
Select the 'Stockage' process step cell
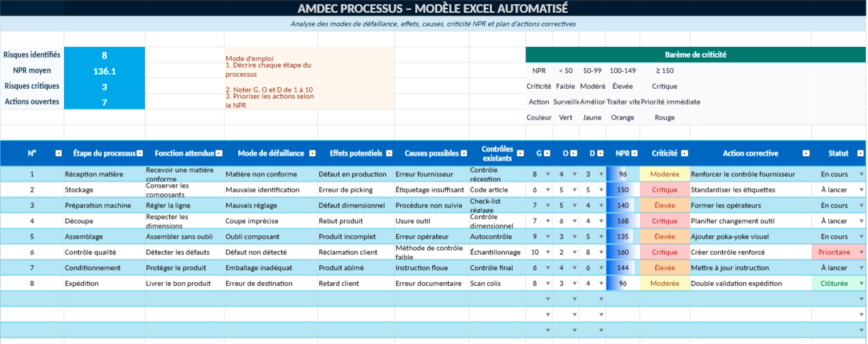pos(105,190)
